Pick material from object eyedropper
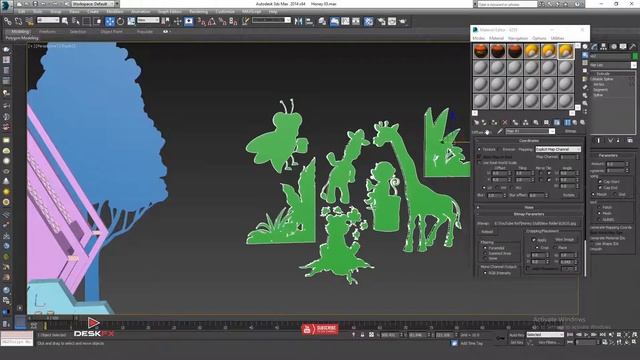Image resolution: width=640 pixels, height=360 pixels. (500, 131)
